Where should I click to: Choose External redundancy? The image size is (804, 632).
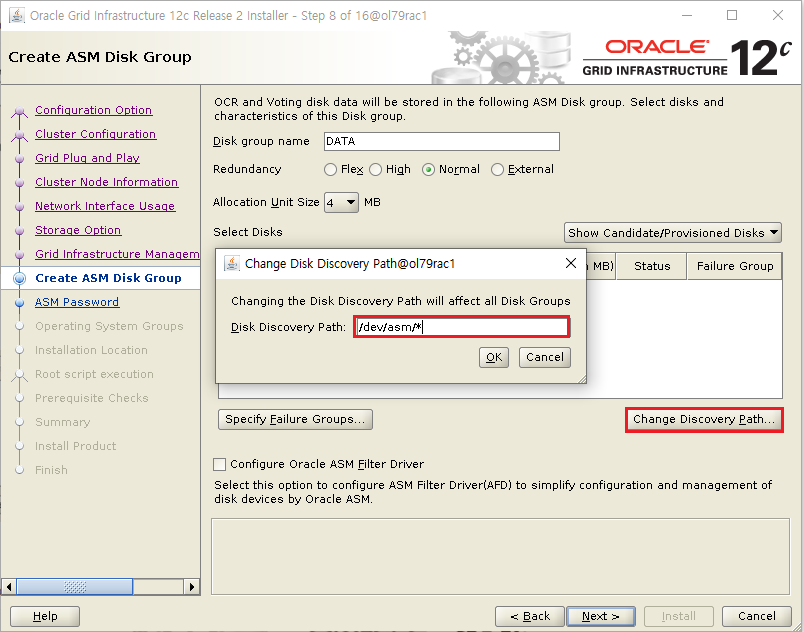point(497,170)
